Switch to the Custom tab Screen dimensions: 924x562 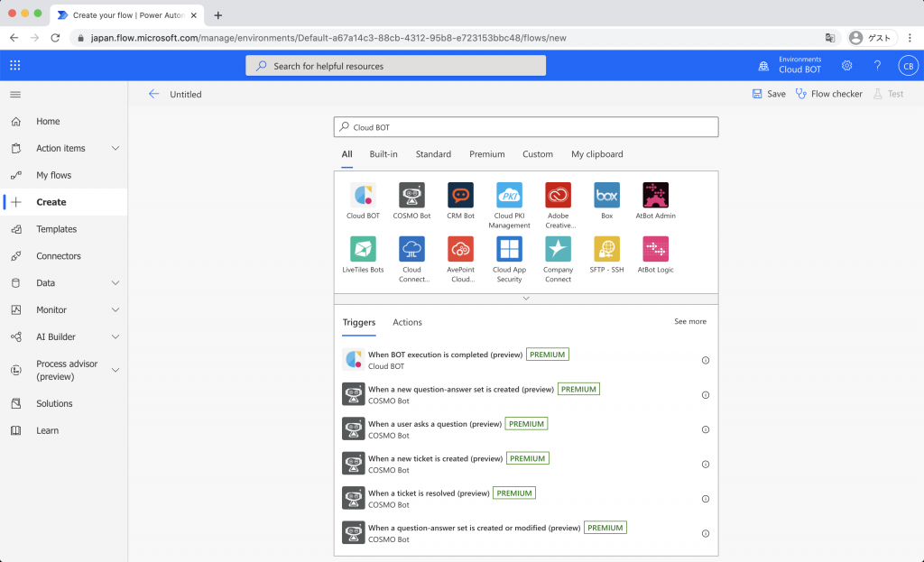coord(538,154)
